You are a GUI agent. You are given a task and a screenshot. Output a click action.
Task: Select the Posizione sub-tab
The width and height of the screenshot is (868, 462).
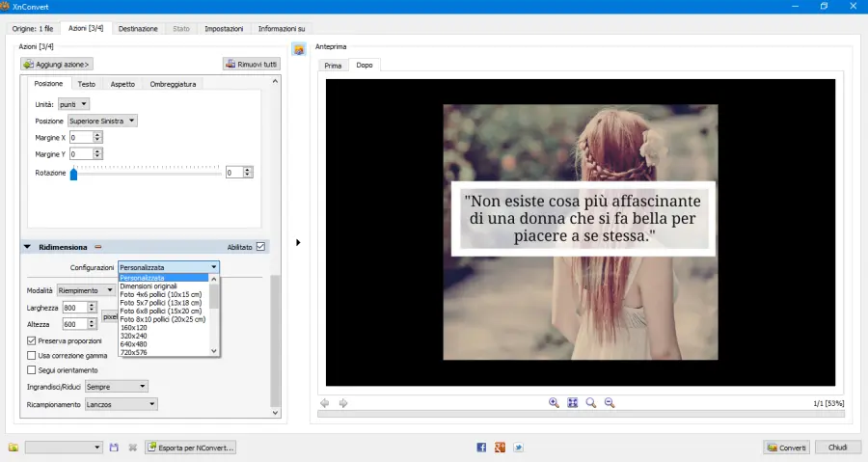[x=49, y=84]
